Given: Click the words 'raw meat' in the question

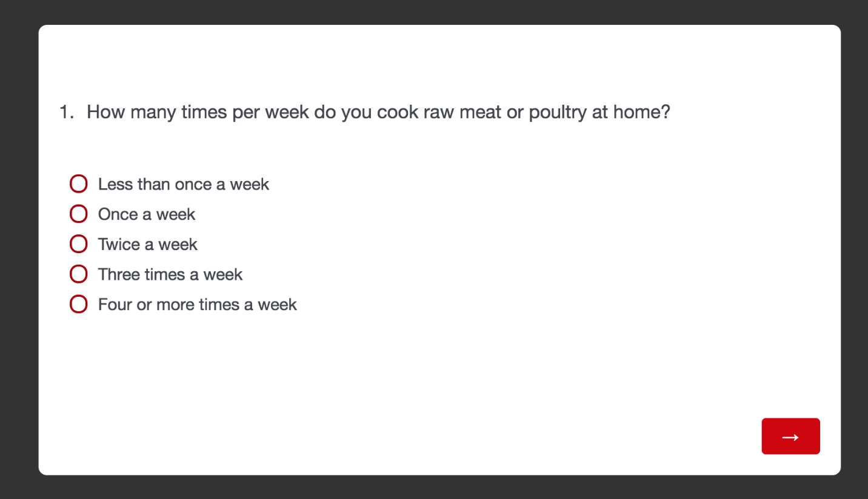Looking at the screenshot, I should (x=469, y=112).
